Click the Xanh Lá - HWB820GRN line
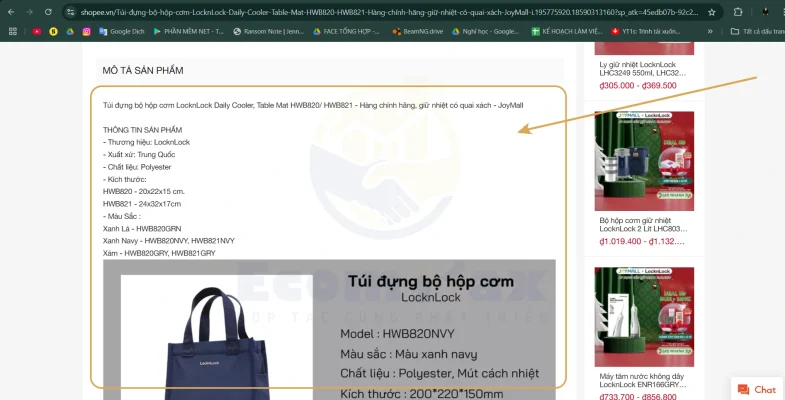The height and width of the screenshot is (400, 785). pyautogui.click(x=142, y=228)
